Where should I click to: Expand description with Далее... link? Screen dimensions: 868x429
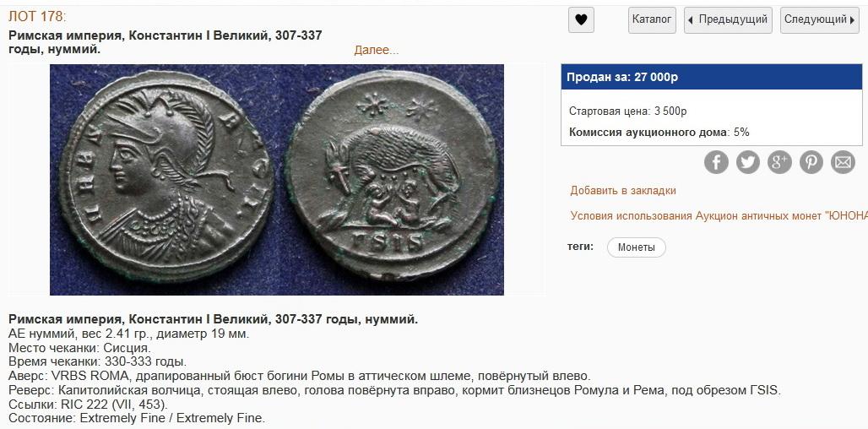[x=377, y=51]
